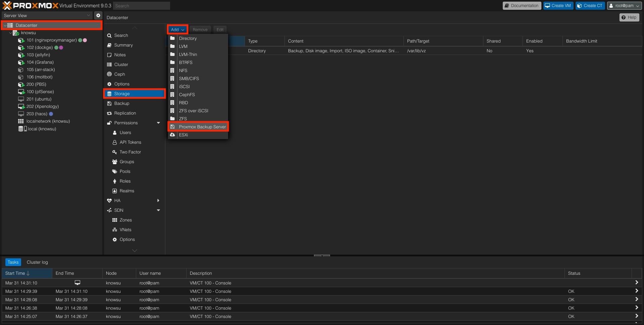Collapse the Permissions section arrow

[x=158, y=123]
